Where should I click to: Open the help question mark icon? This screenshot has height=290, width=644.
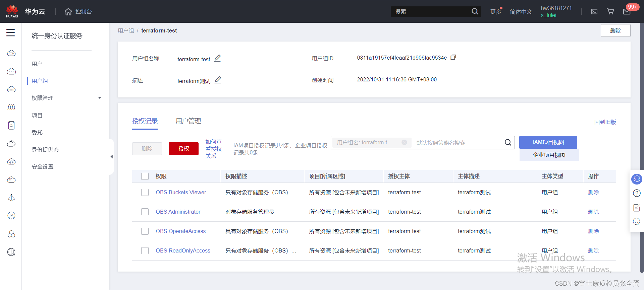pos(637,193)
